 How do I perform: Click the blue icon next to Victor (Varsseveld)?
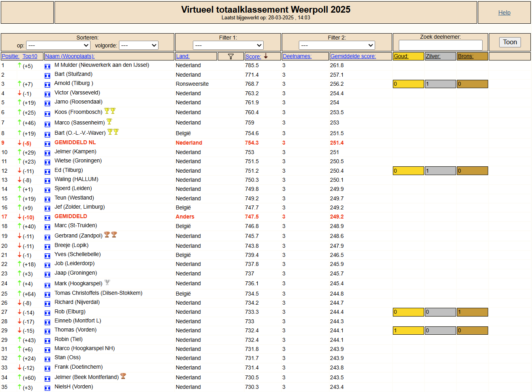47,94
